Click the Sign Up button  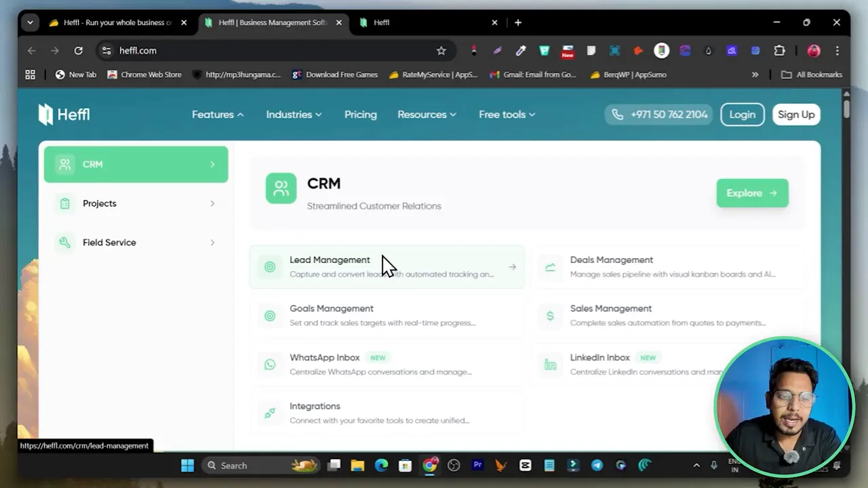pyautogui.click(x=796, y=114)
